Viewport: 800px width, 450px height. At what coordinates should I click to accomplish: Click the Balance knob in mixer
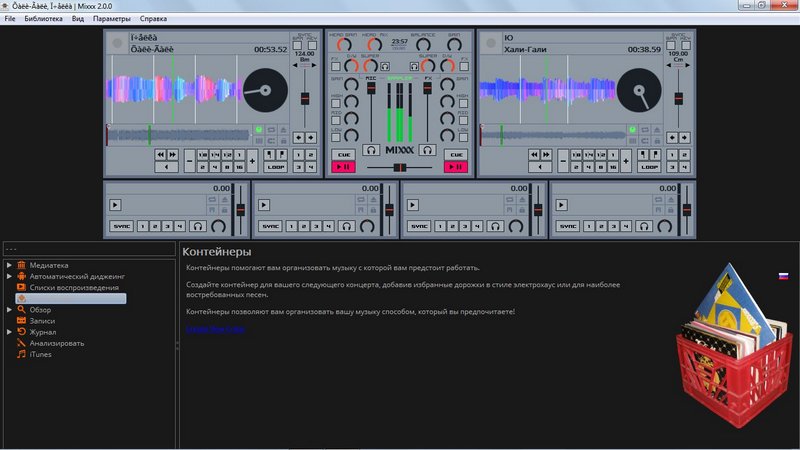pyautogui.click(x=423, y=44)
